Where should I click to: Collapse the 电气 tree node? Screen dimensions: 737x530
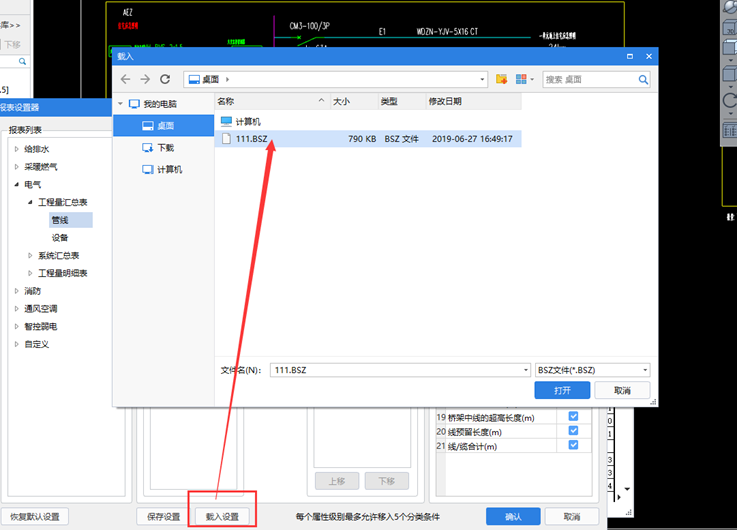point(16,184)
